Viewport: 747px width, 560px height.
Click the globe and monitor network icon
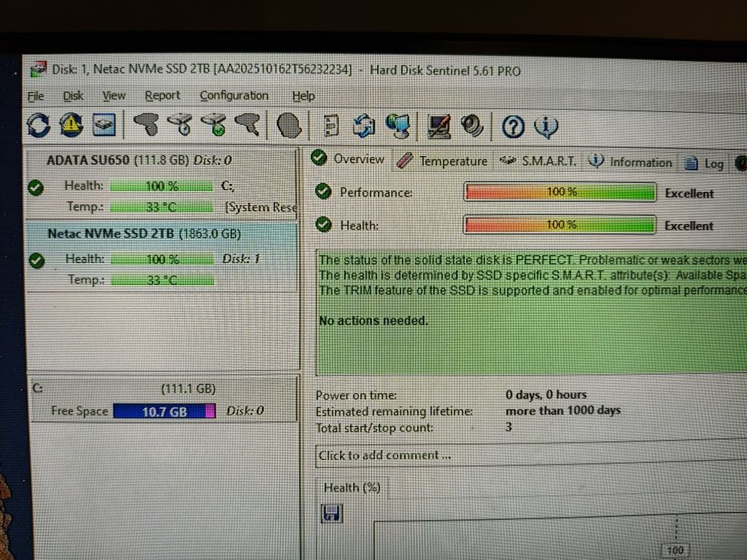coord(398,126)
